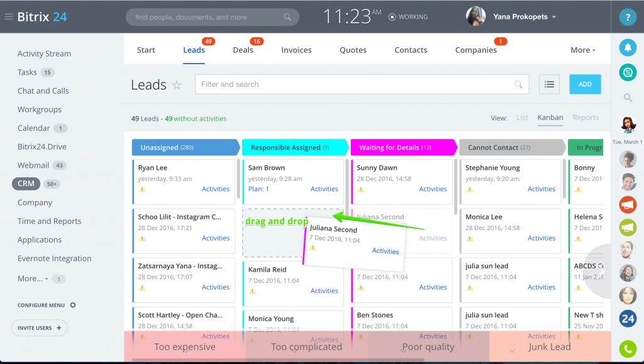Open the notifications bell

pyautogui.click(x=628, y=48)
